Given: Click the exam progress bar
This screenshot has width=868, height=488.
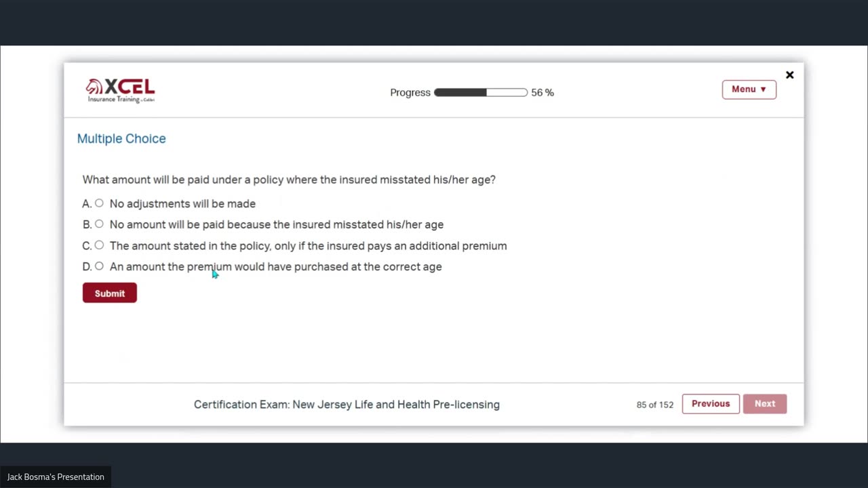Looking at the screenshot, I should [480, 93].
